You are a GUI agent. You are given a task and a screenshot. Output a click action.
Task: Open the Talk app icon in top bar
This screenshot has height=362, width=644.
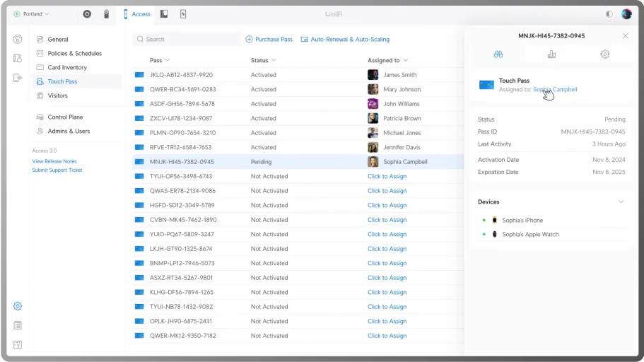106,14
